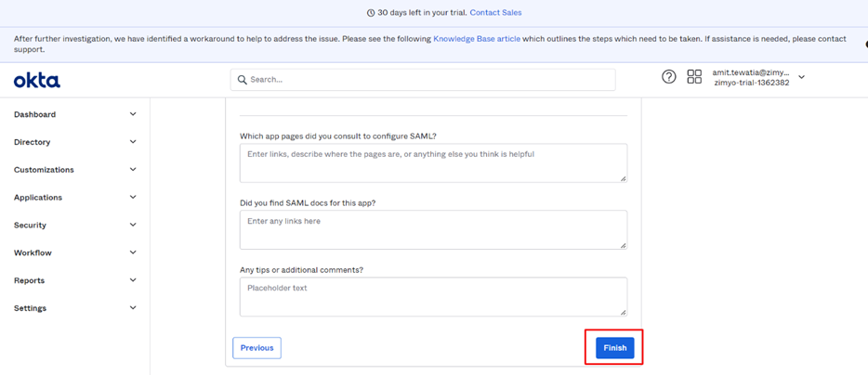The image size is (868, 375).
Task: Select Reports in the sidebar
Action: tap(30, 280)
